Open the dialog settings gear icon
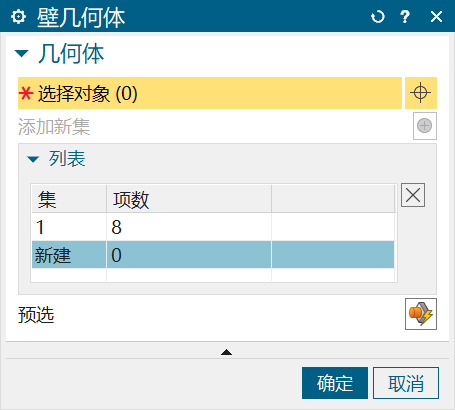The height and width of the screenshot is (410, 455). click(18, 16)
